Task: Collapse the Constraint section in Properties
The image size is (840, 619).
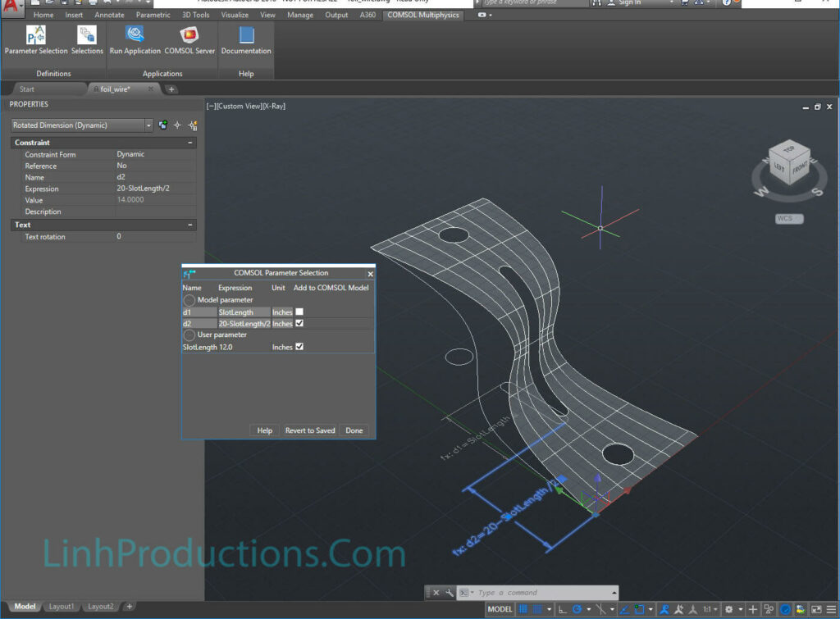Action: [x=190, y=143]
